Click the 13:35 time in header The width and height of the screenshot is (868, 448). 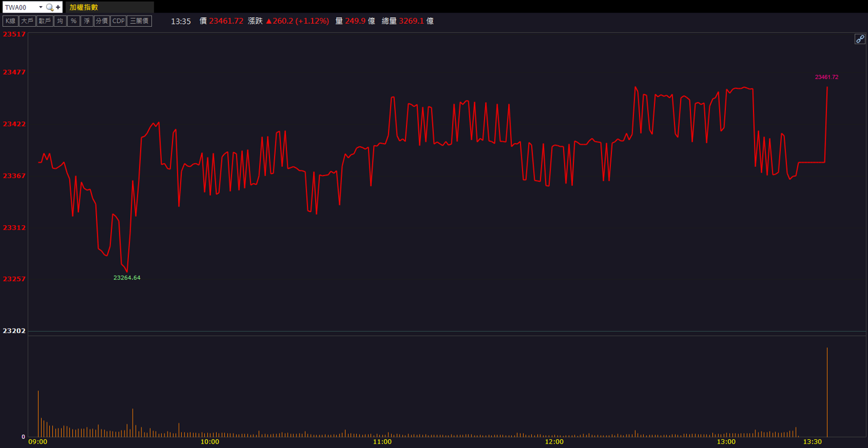tap(181, 21)
